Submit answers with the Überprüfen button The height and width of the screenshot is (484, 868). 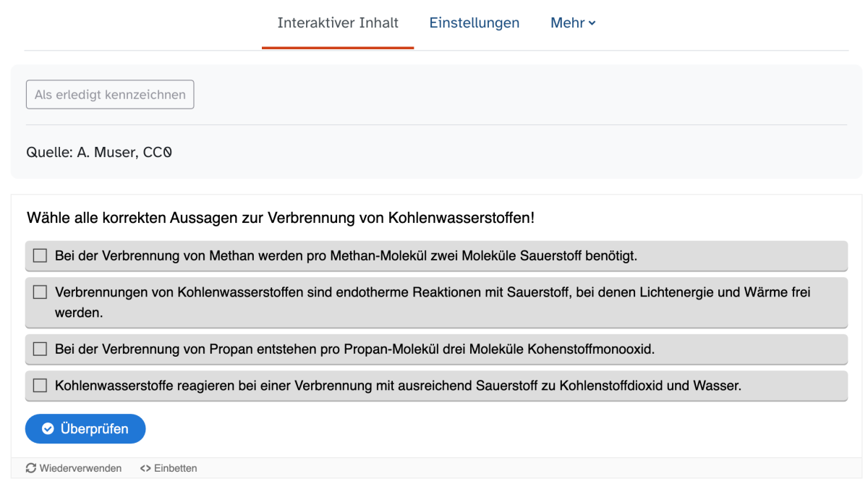point(85,429)
